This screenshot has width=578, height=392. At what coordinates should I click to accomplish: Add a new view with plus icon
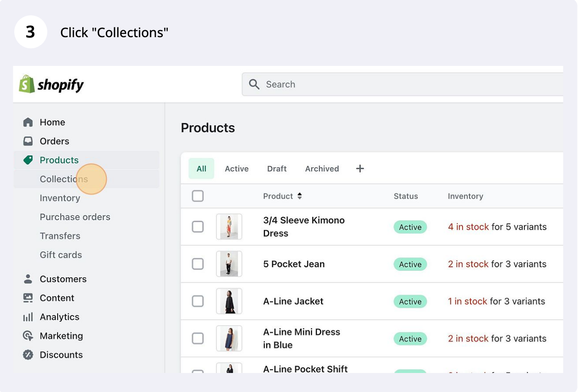pos(360,169)
